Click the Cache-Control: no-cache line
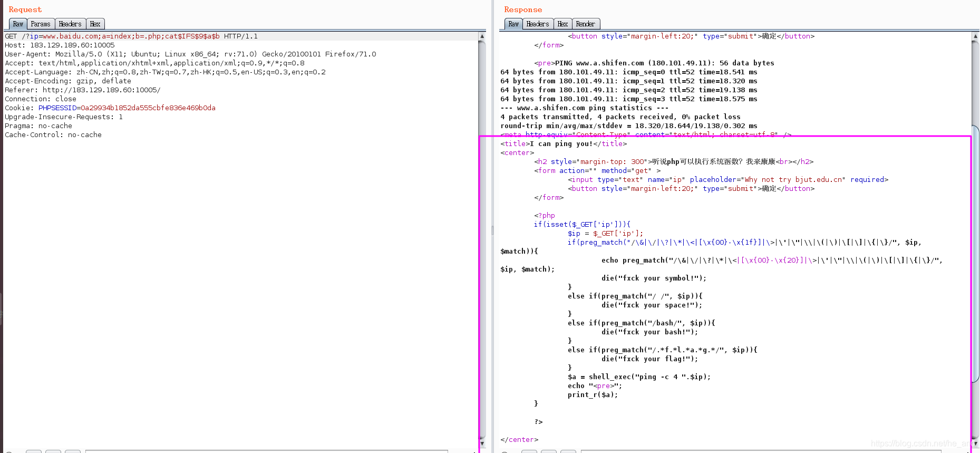The image size is (980, 453). tap(53, 135)
